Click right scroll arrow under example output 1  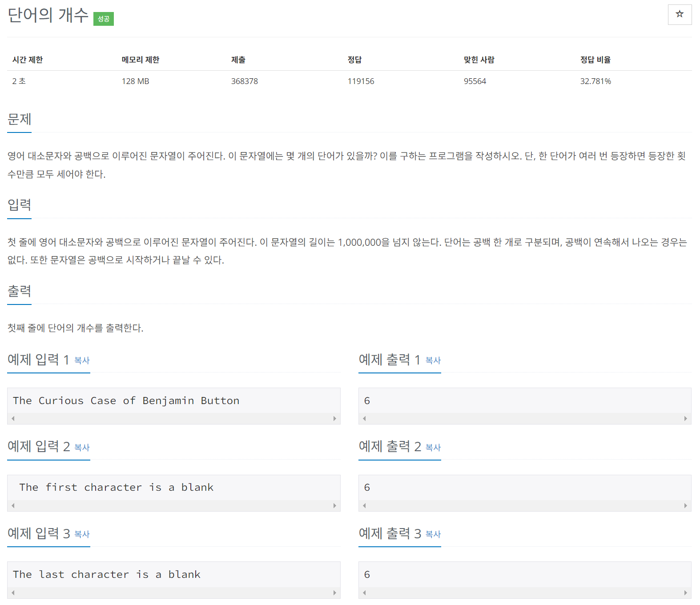[686, 418]
